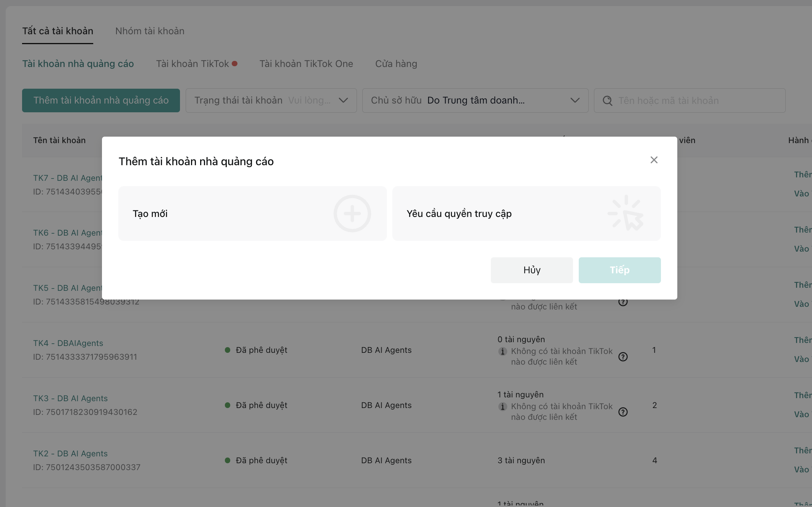The image size is (812, 507).
Task: Close the add advertiser account dialog
Action: point(654,160)
